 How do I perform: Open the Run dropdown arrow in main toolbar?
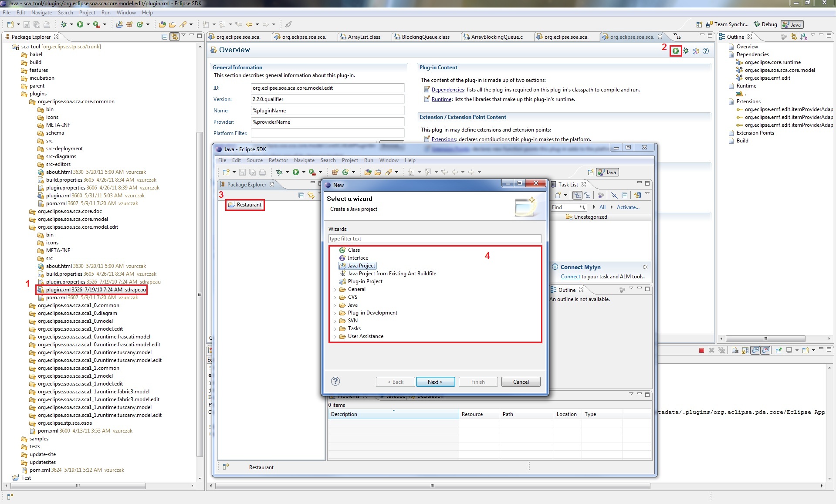pos(88,24)
